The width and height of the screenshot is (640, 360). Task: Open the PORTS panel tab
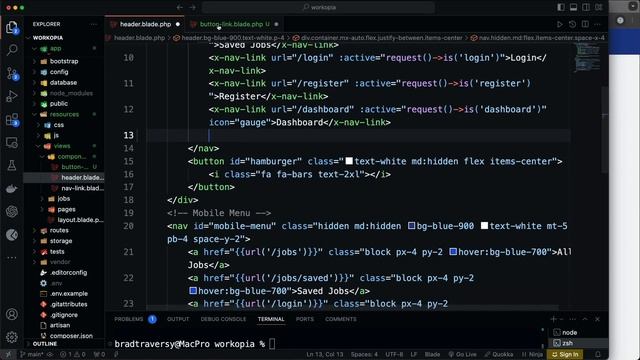(x=305, y=319)
